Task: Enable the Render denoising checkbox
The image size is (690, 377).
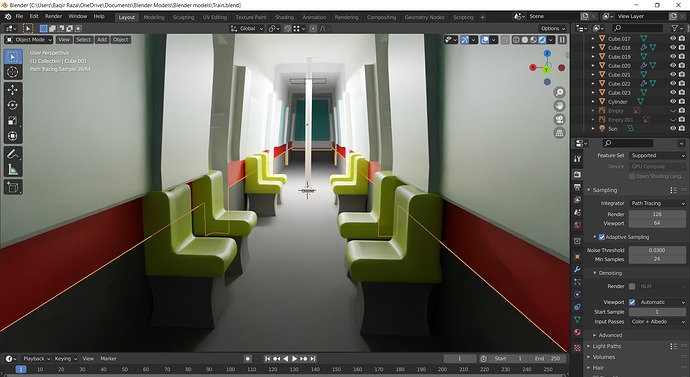Action: [x=632, y=286]
